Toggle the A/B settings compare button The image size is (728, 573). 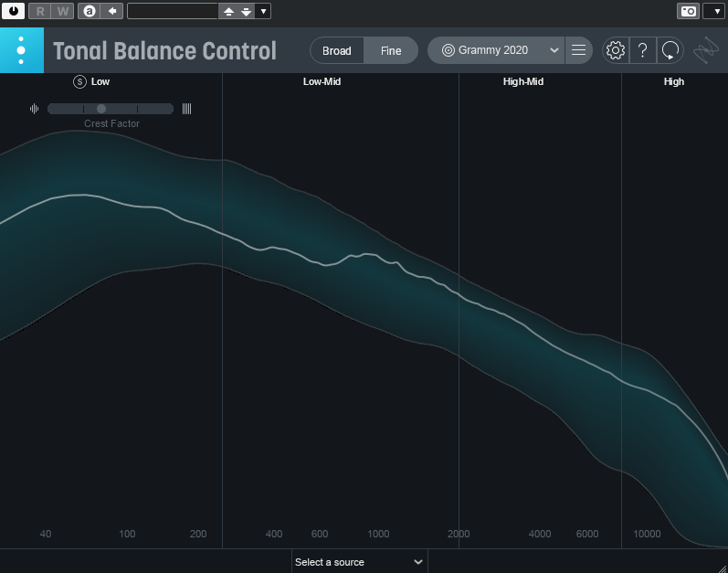point(90,11)
